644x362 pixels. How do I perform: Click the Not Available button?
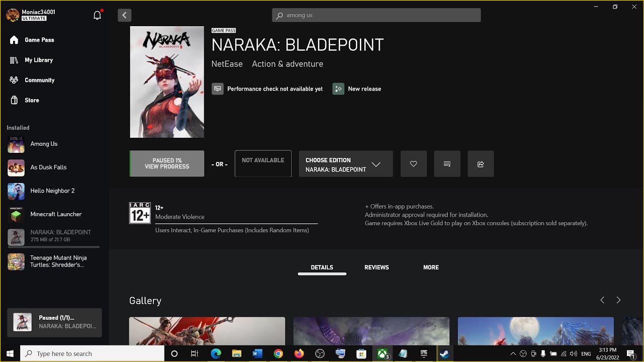pyautogui.click(x=263, y=163)
